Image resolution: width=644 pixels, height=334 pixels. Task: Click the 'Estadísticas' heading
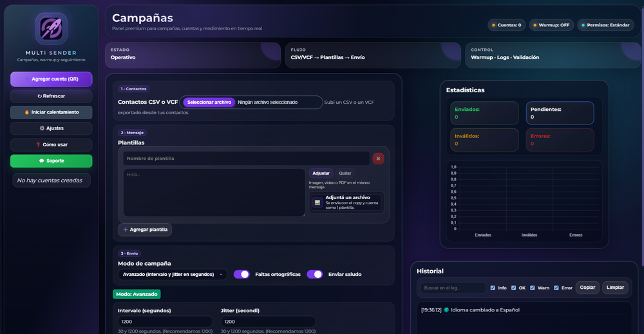[466, 90]
